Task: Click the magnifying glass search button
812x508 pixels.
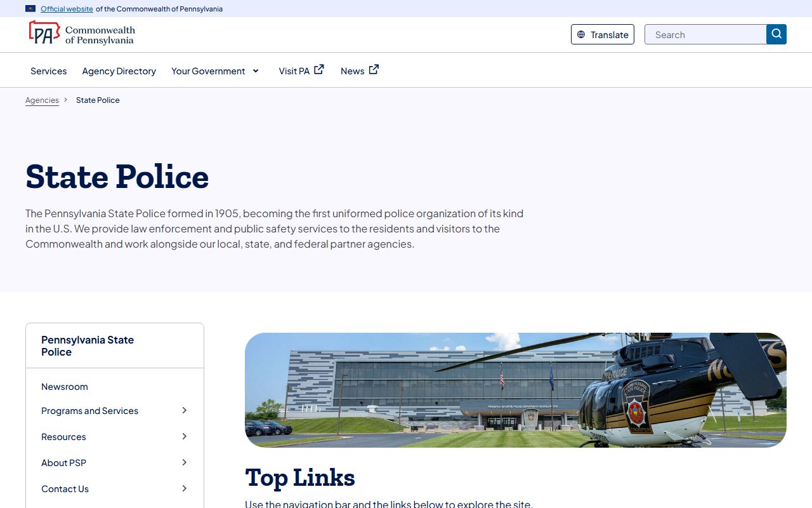Action: [776, 34]
